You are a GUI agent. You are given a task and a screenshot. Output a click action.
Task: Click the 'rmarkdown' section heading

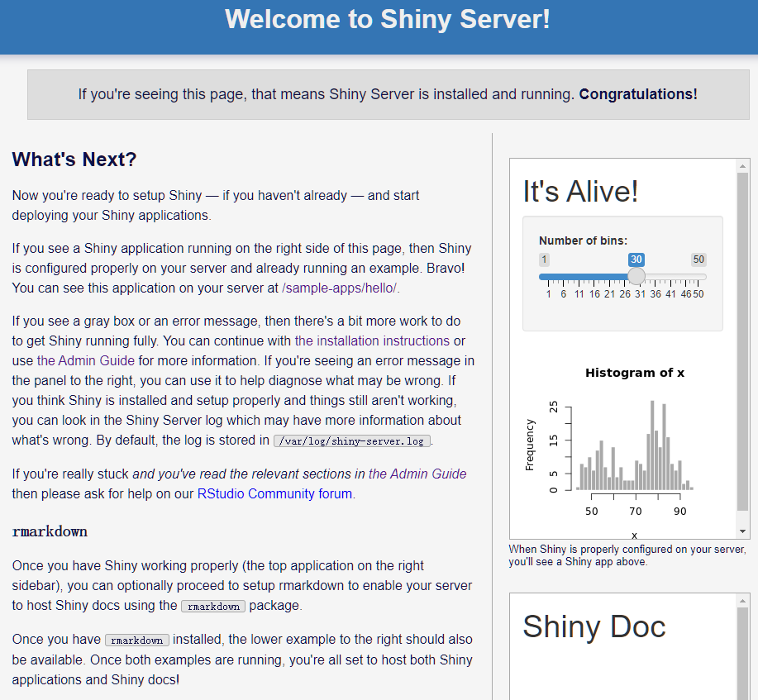click(x=50, y=531)
